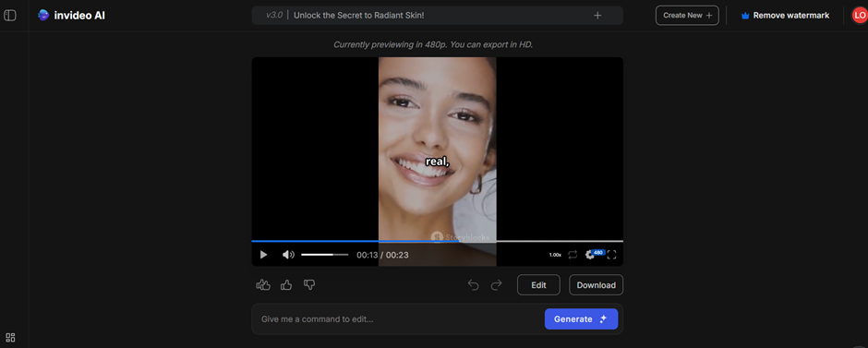Click Remove watermark link

[x=785, y=16]
